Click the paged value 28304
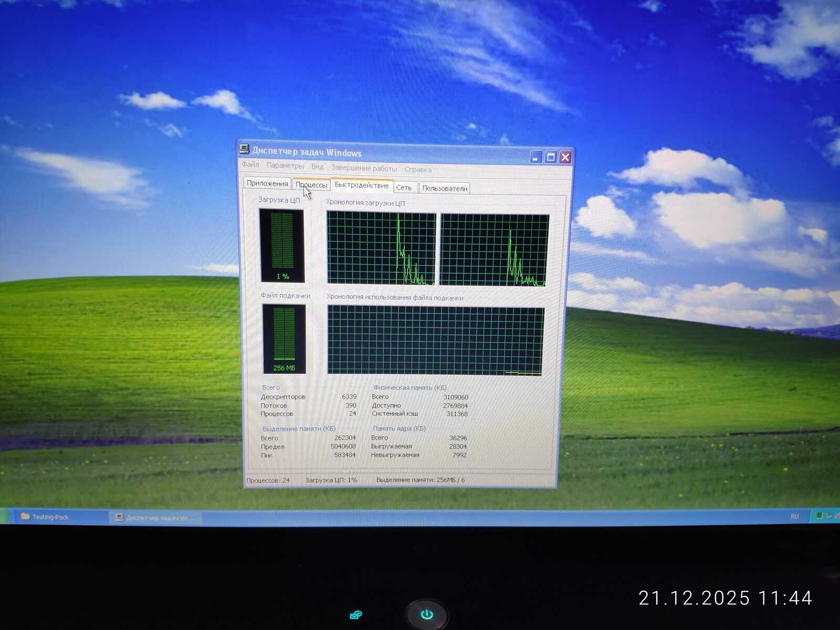840x630 pixels. tap(458, 446)
